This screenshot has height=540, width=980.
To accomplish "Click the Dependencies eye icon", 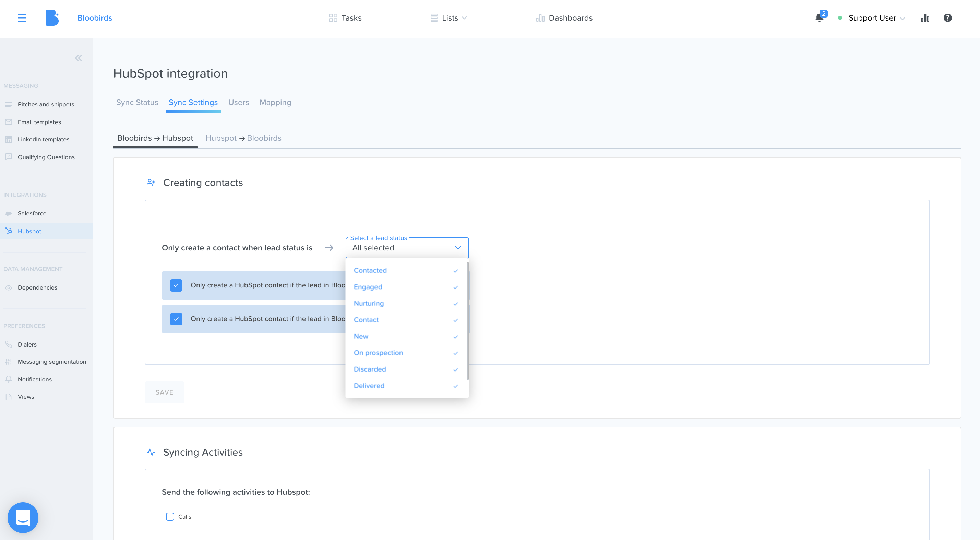I will (8, 288).
